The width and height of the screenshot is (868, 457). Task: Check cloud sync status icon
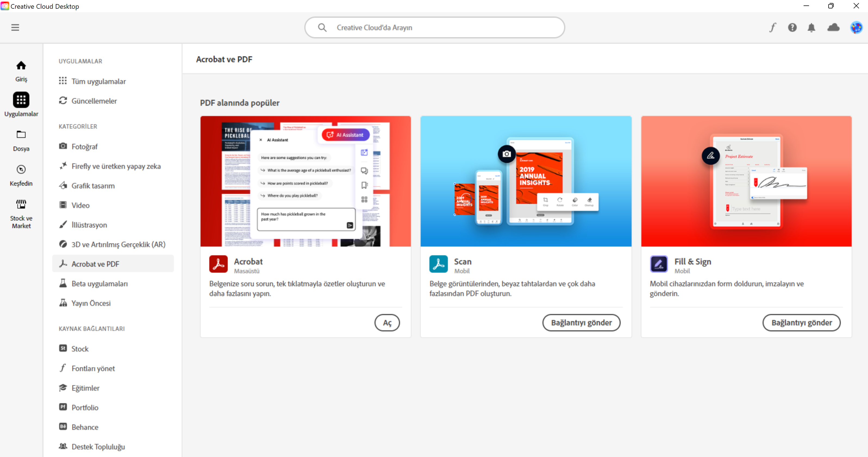833,28
